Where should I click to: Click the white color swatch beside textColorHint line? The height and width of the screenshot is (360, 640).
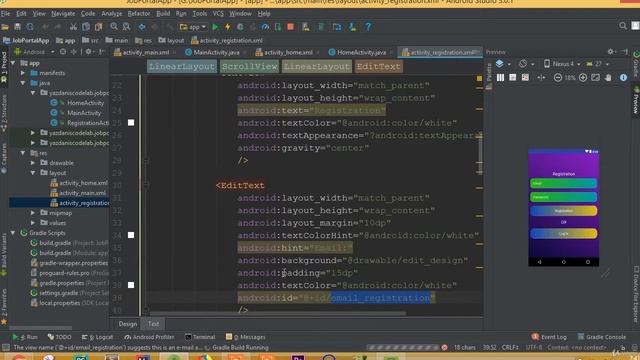[131, 235]
